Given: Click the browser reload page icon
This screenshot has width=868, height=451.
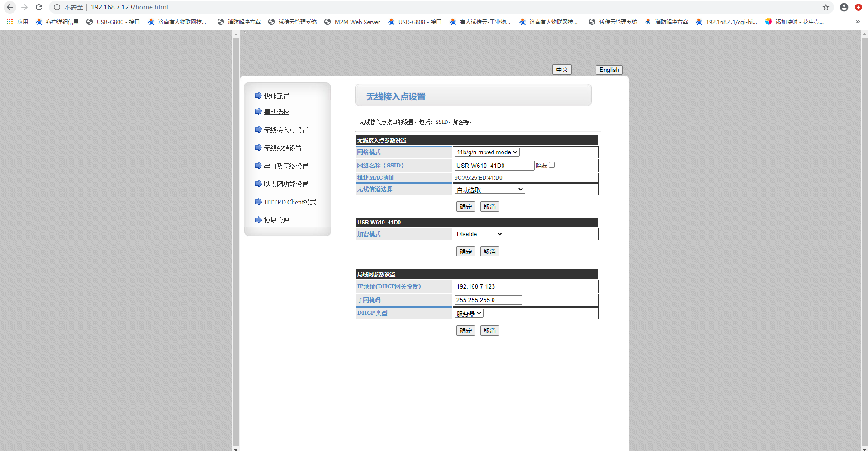Looking at the screenshot, I should [x=39, y=7].
